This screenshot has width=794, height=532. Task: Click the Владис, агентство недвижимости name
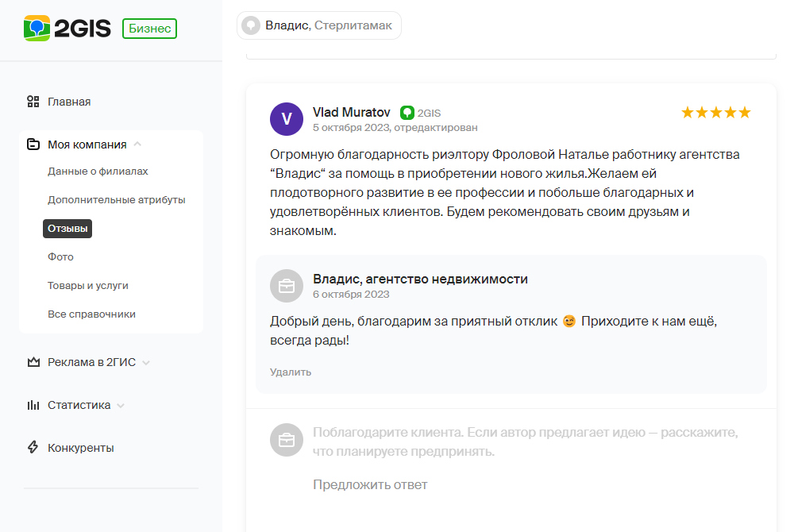[420, 279]
